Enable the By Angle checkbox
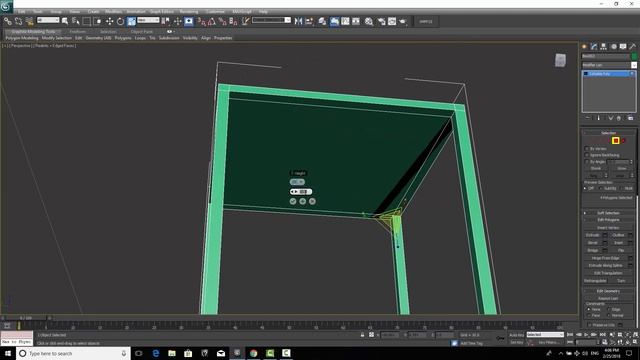The image size is (640, 360). 587,162
